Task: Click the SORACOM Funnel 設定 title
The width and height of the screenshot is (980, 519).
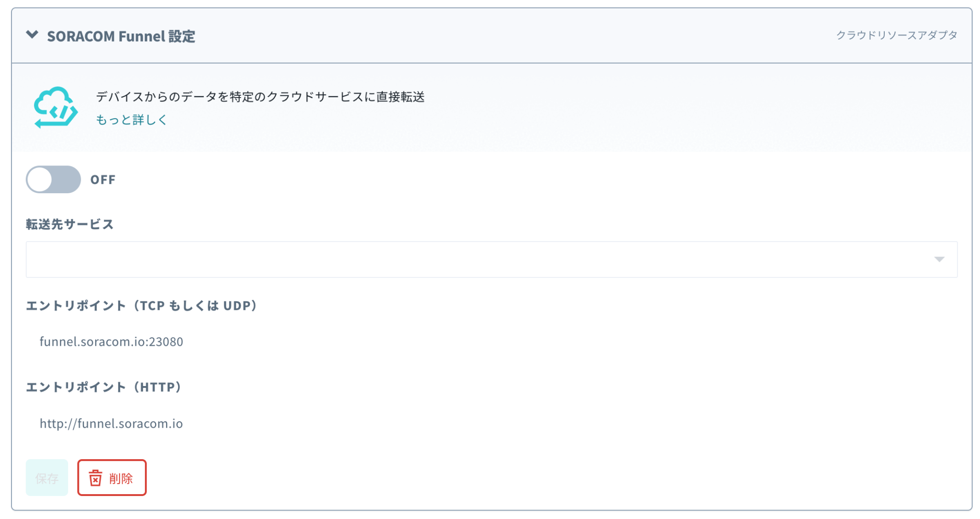Action: (x=121, y=35)
